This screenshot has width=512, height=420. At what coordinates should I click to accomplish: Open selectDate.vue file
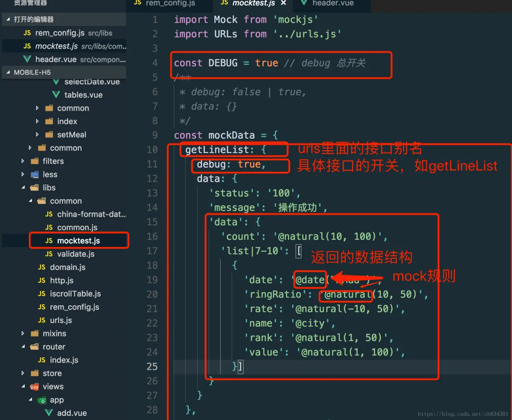point(92,82)
